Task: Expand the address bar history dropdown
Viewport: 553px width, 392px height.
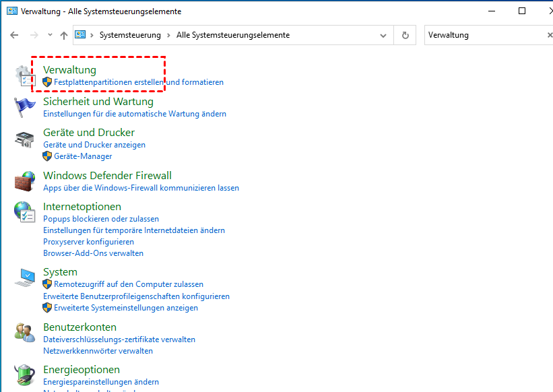Action: [x=383, y=35]
